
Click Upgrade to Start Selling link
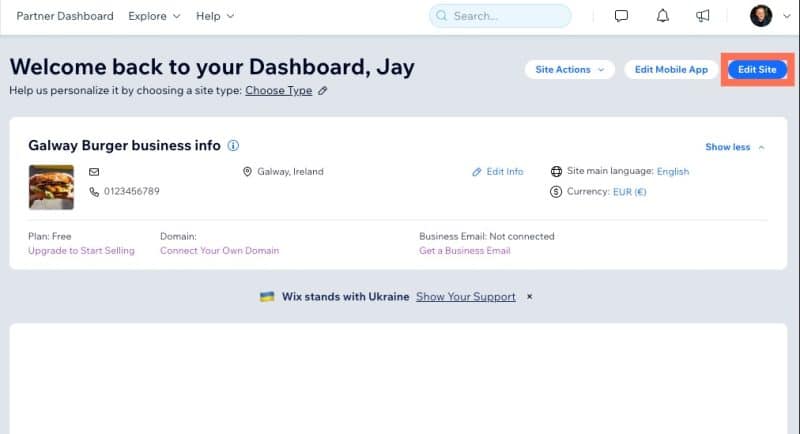[81, 250]
